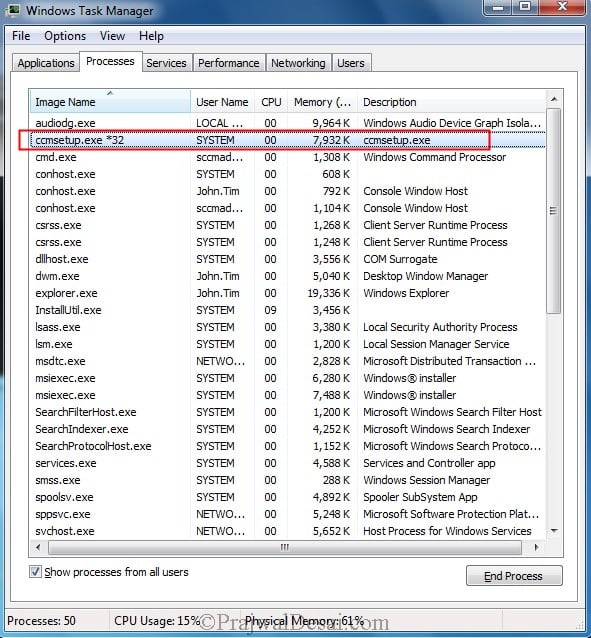Open the Performance tab
The height and width of the screenshot is (638, 591).
click(x=229, y=63)
